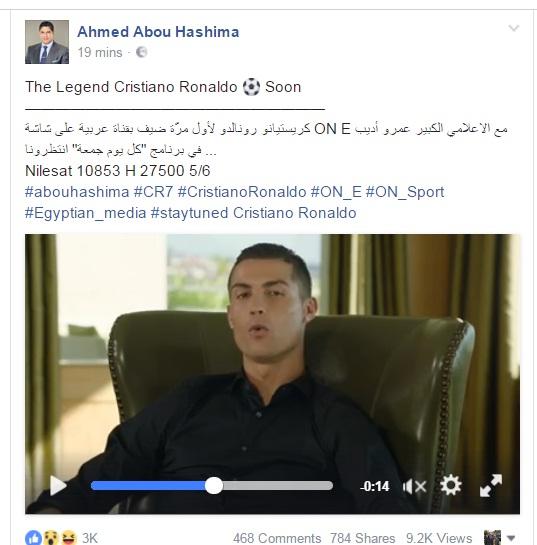The width and height of the screenshot is (537, 545).
Task: Open video settings gear
Action: coord(451,485)
